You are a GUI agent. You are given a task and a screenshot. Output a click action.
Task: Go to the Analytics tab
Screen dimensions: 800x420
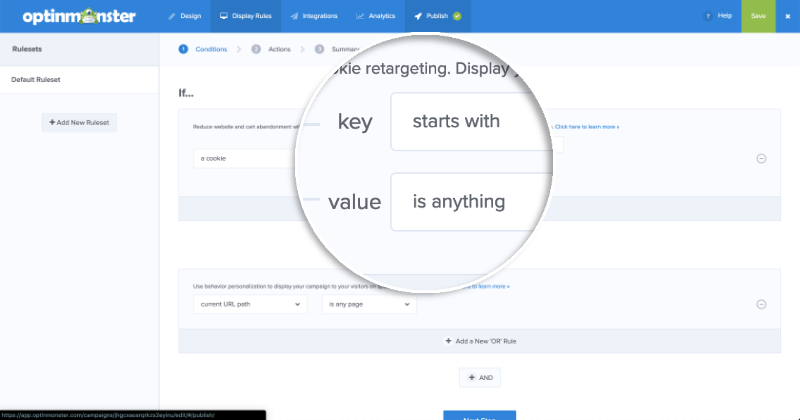[376, 16]
